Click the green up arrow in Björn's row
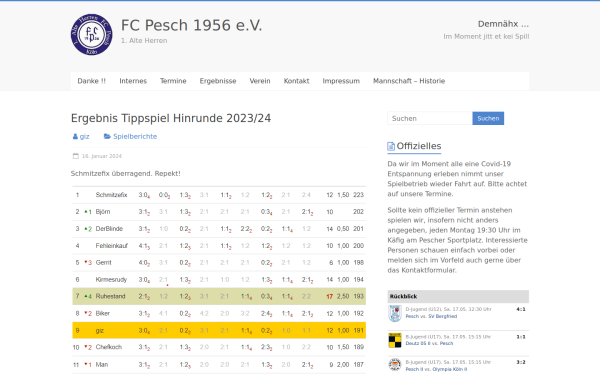 pos(86,211)
